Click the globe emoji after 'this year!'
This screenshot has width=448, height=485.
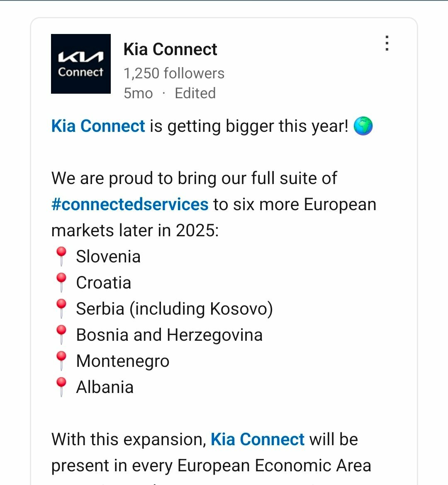(x=363, y=126)
